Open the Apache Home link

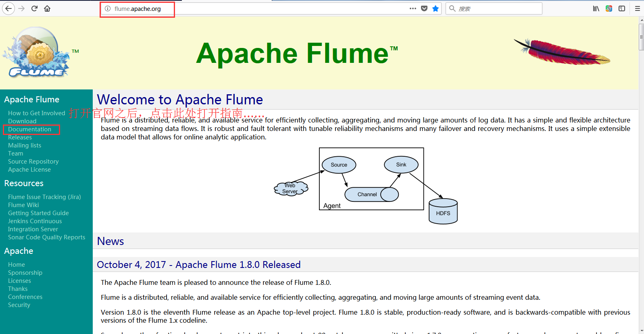[x=17, y=265]
